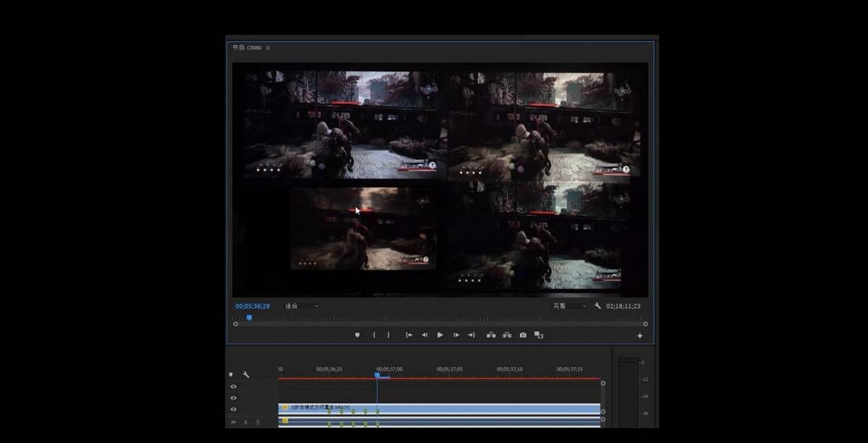The image size is (868, 443).
Task: Click the Go to In point icon
Action: (x=409, y=335)
